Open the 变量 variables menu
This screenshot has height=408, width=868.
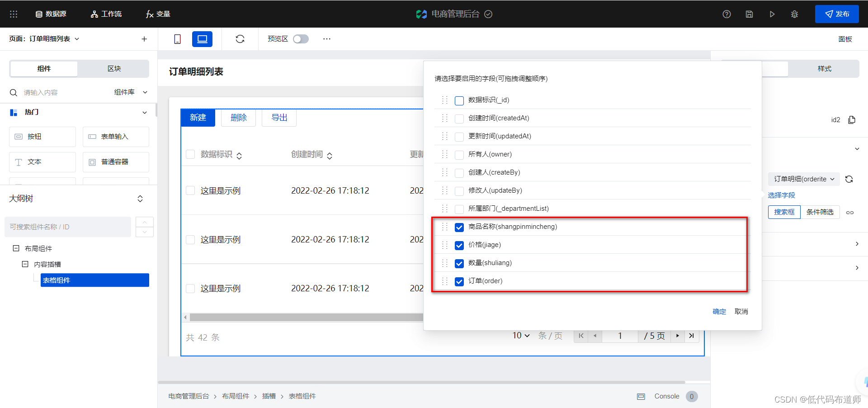click(x=158, y=14)
